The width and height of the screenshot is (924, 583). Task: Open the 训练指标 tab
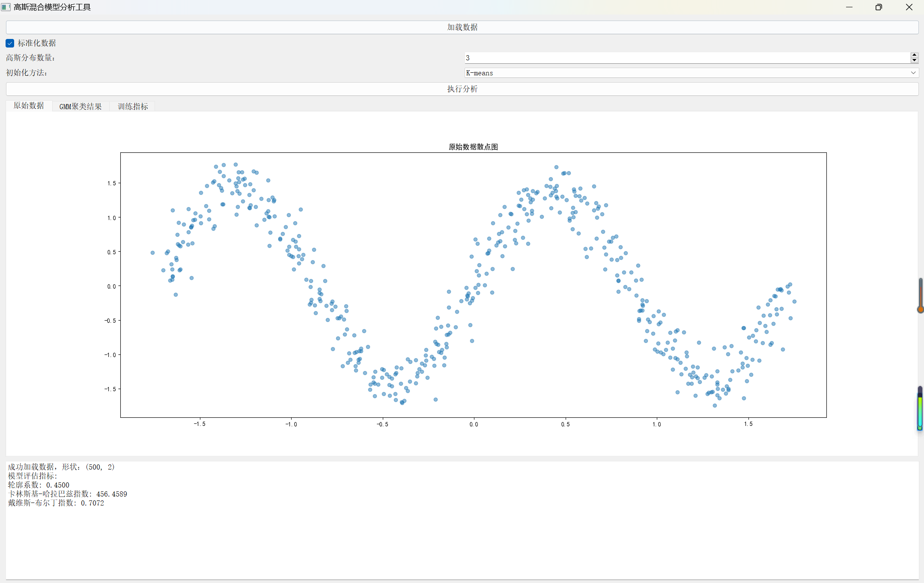(133, 106)
